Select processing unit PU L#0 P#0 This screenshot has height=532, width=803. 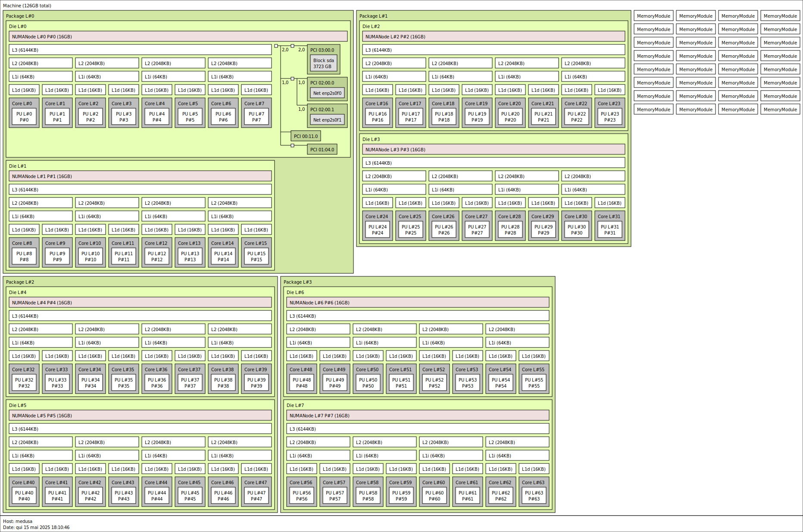24,117
